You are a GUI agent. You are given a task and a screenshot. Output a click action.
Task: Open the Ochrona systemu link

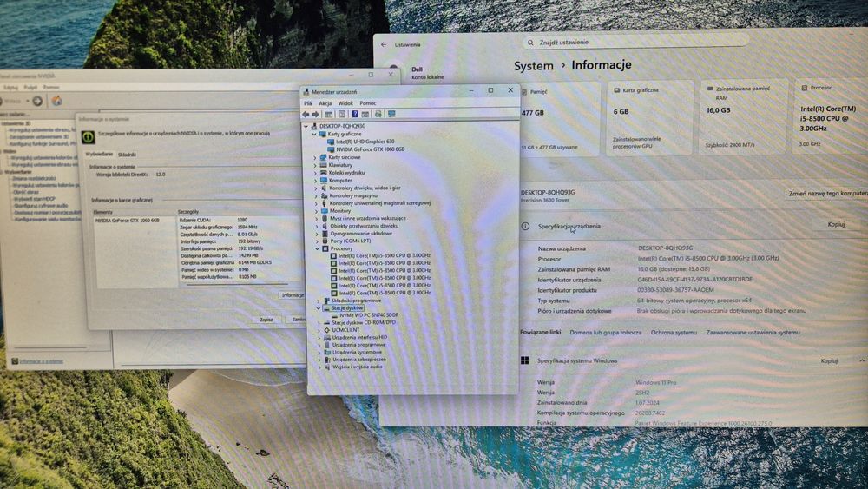674,333
